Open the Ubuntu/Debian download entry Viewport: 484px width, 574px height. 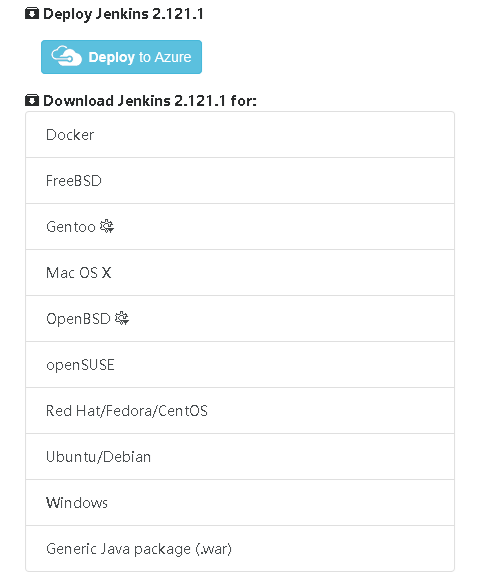pos(240,456)
